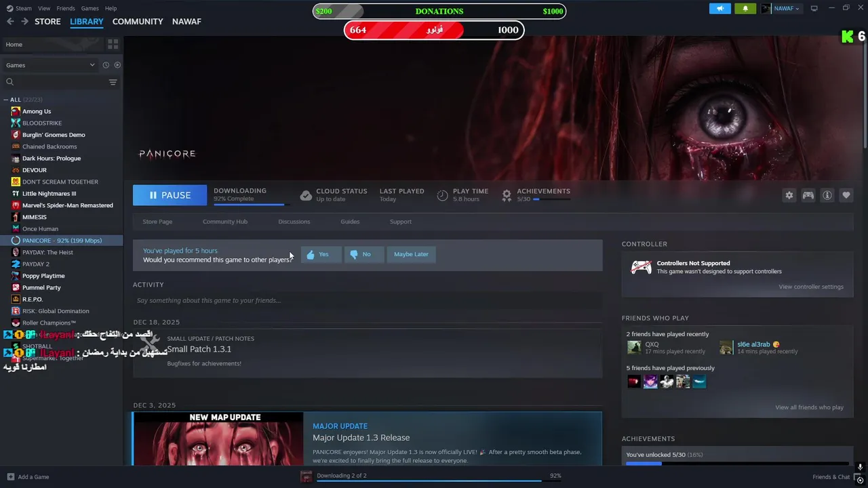Open the advanced filter options icon
This screenshot has width=868, height=488.
pos(113,82)
